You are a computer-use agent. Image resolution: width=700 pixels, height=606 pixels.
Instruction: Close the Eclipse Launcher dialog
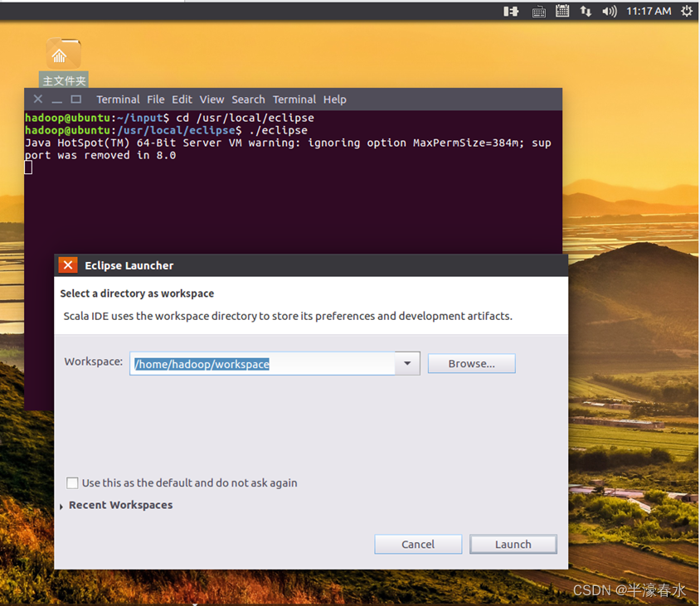(68, 265)
